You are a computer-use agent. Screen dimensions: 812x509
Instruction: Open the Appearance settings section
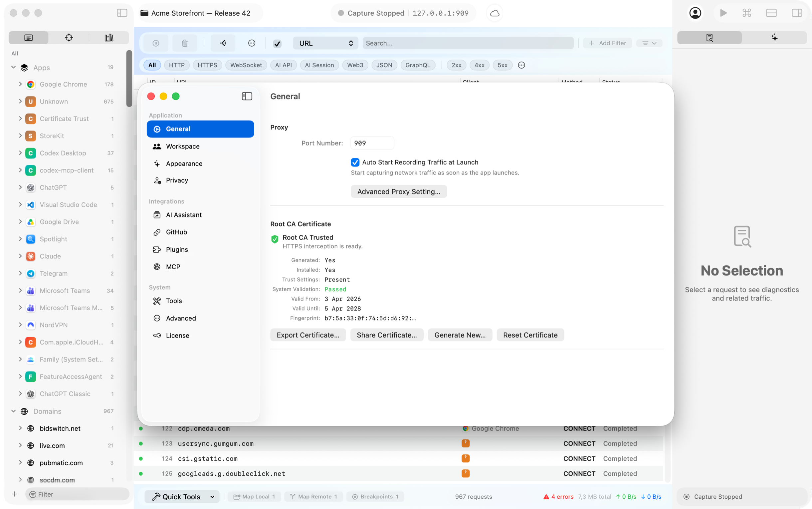[x=200, y=163]
